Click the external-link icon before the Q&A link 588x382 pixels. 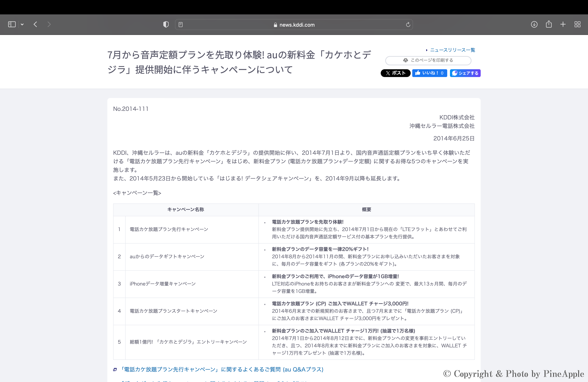[115, 369]
